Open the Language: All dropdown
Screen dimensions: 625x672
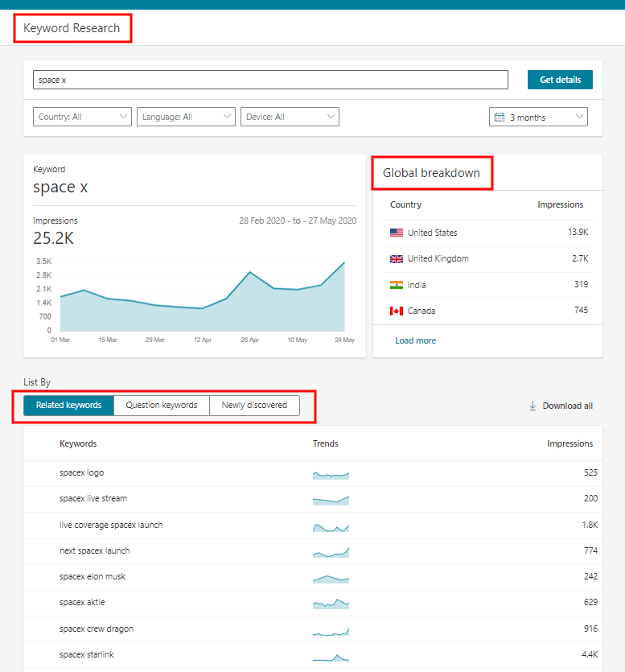[186, 117]
